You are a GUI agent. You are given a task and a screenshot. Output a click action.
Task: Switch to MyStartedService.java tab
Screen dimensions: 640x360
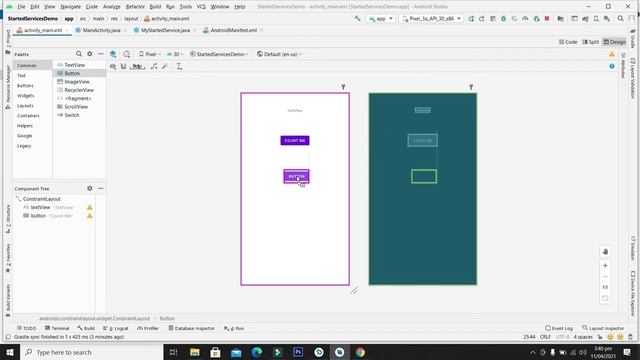click(165, 30)
